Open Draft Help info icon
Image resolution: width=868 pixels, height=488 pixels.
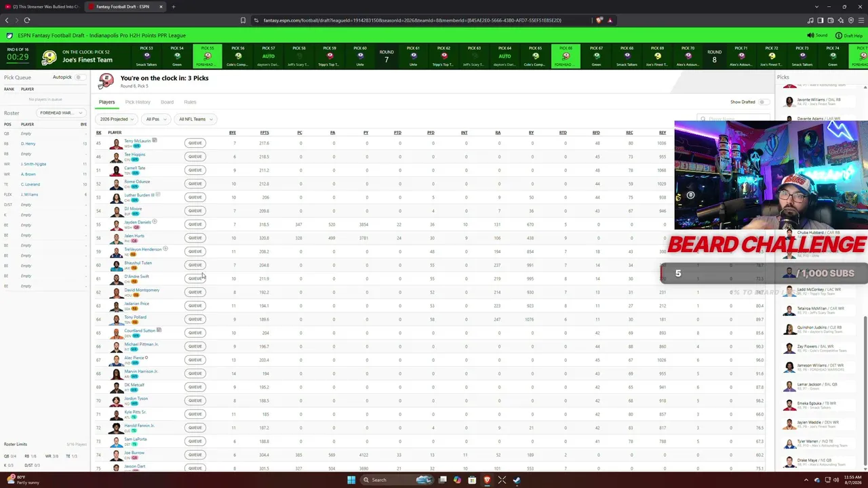(x=839, y=35)
